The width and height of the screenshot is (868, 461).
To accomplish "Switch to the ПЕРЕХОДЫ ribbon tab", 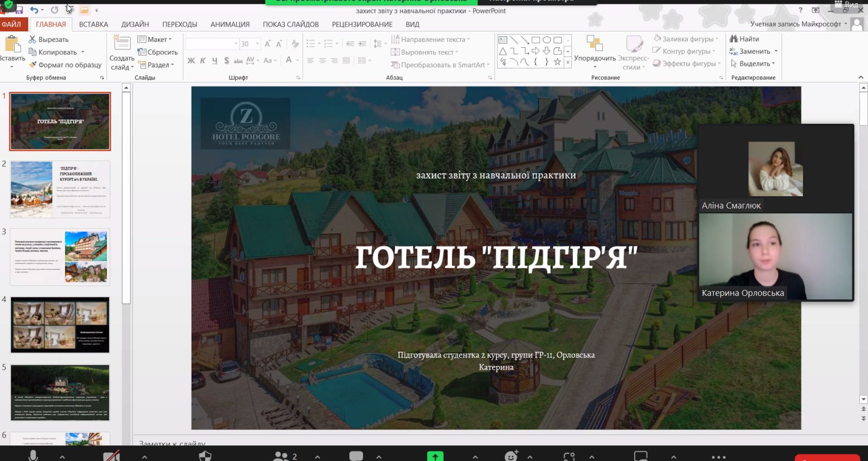I will click(180, 24).
